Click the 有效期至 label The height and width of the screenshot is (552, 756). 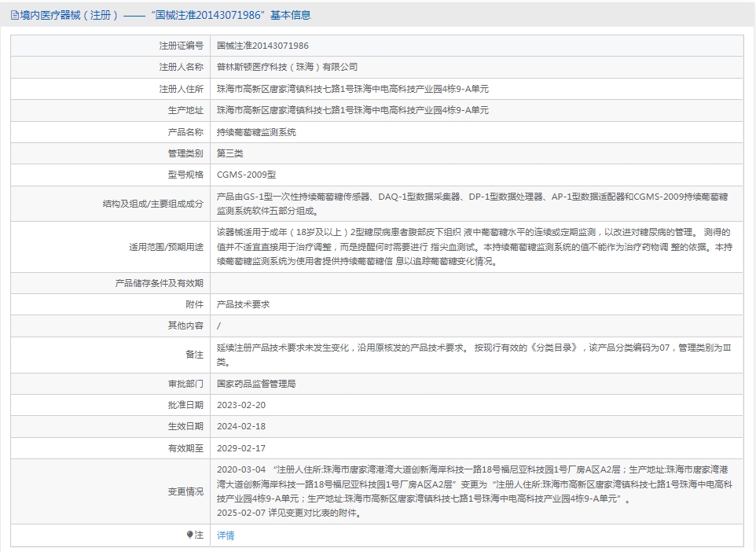pos(185,448)
